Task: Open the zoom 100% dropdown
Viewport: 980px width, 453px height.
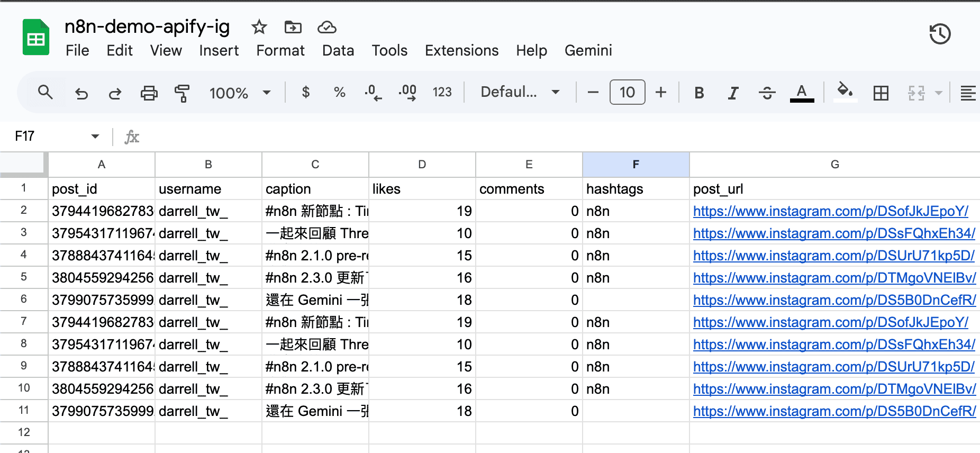Action: pos(240,93)
